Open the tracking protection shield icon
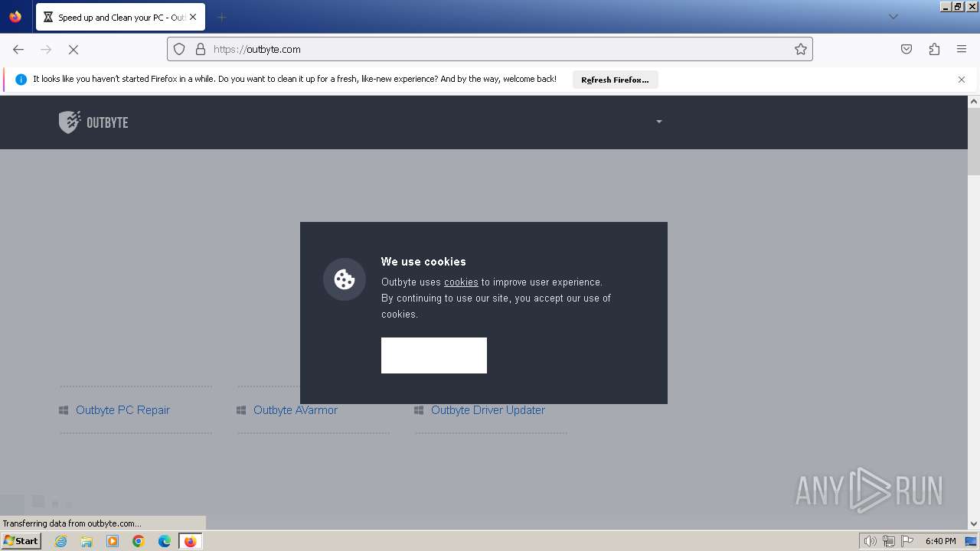Image resolution: width=980 pixels, height=551 pixels. click(179, 49)
